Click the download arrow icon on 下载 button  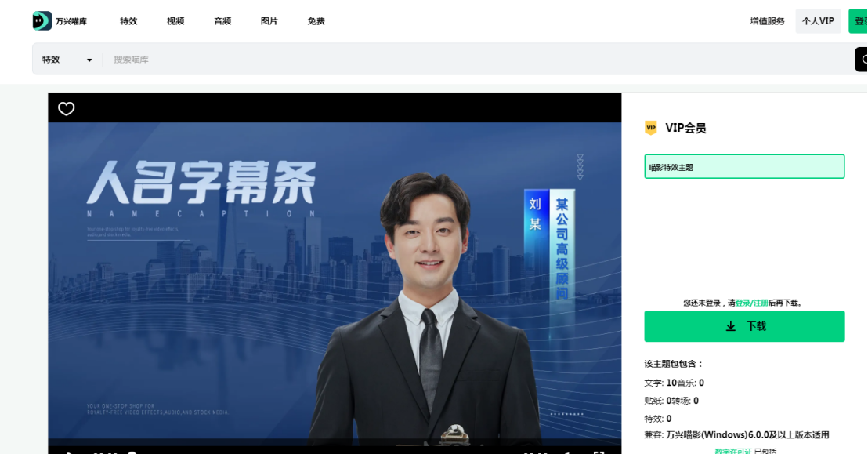point(731,326)
